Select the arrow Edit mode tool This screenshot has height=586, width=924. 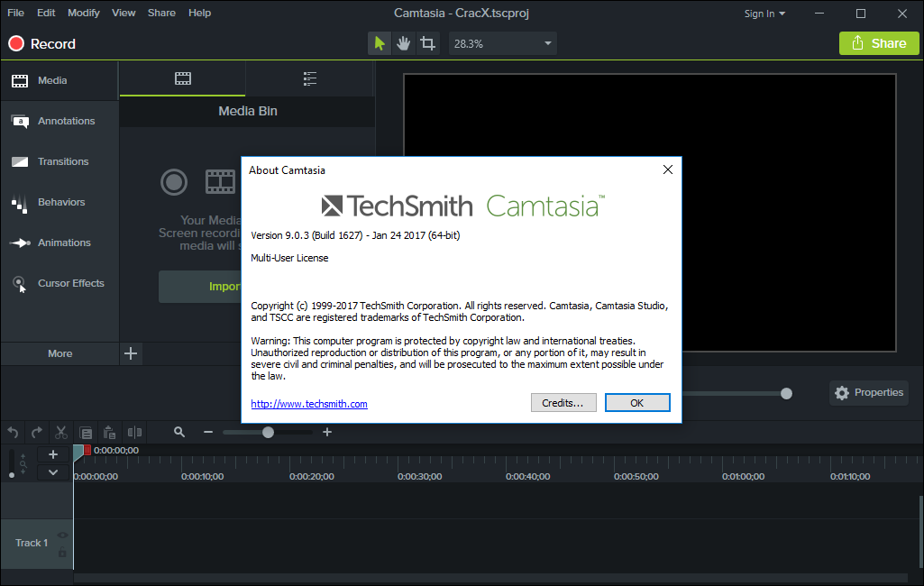[380, 43]
